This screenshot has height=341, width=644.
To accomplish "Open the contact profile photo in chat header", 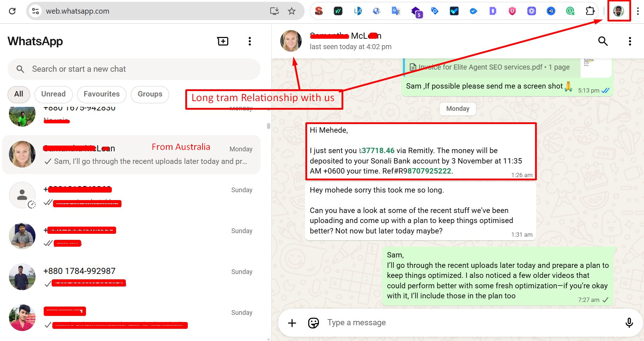I will point(291,41).
